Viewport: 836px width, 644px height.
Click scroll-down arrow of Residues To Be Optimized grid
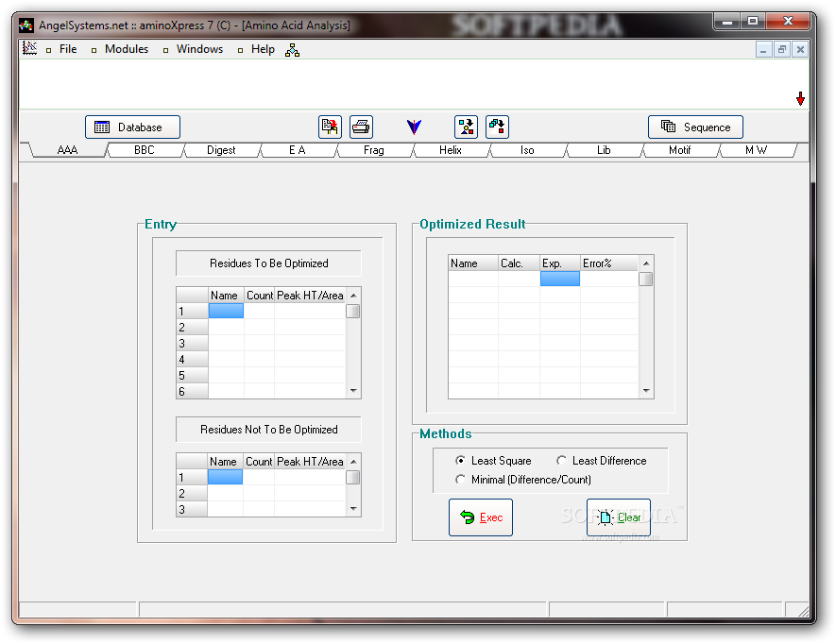[353, 391]
